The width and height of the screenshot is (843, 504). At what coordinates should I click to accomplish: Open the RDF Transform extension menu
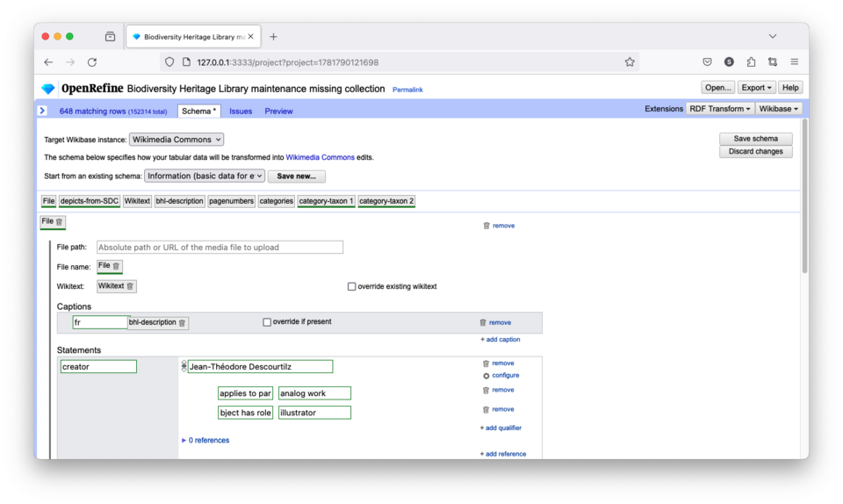click(720, 109)
